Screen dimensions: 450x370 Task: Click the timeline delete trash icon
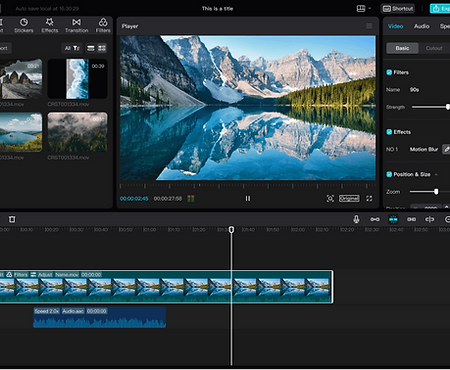coord(12,219)
